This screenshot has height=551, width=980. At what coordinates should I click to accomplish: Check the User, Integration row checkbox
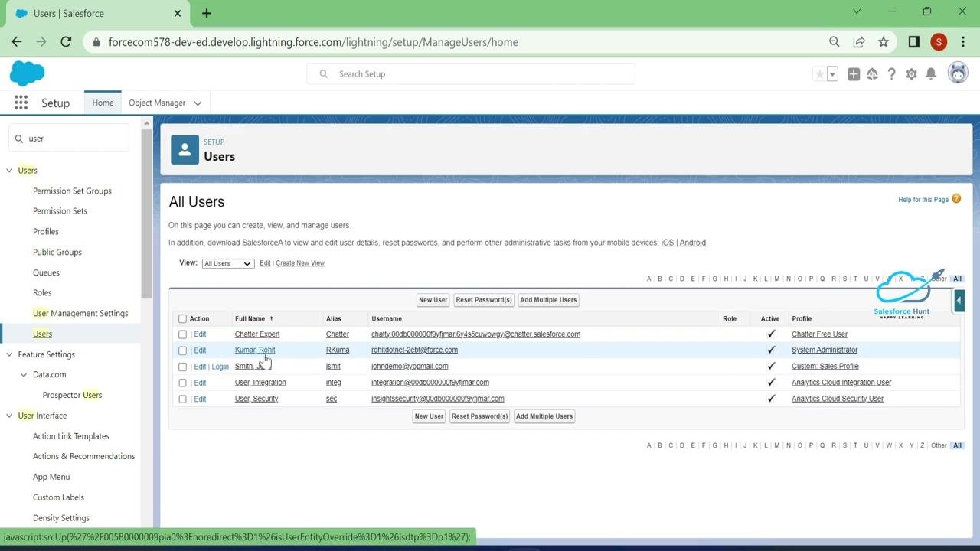[x=182, y=383]
